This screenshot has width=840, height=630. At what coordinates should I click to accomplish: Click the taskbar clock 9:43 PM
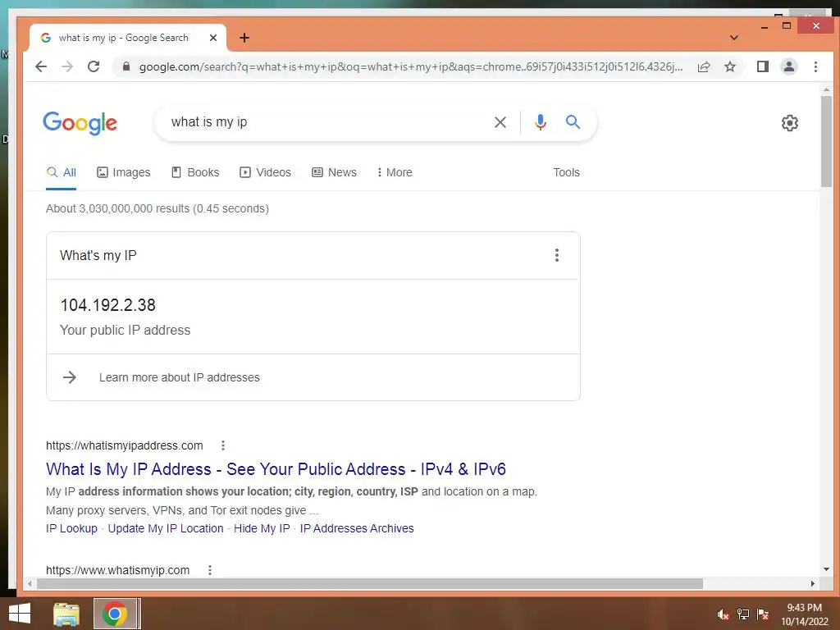coord(804,608)
